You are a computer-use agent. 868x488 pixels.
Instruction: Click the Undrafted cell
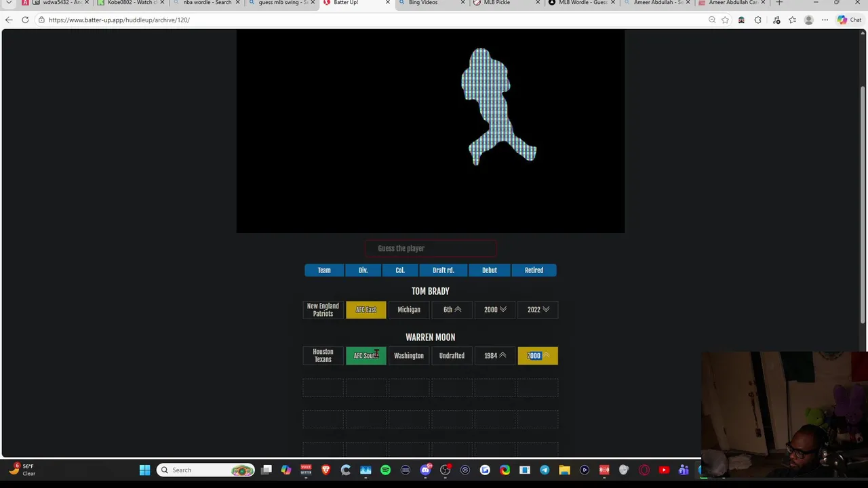pos(452,356)
